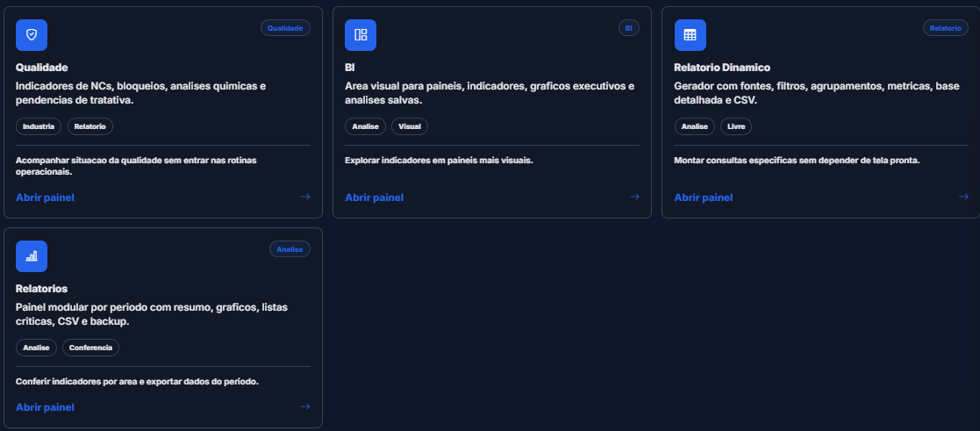Click the Qualidade card title

click(42, 68)
